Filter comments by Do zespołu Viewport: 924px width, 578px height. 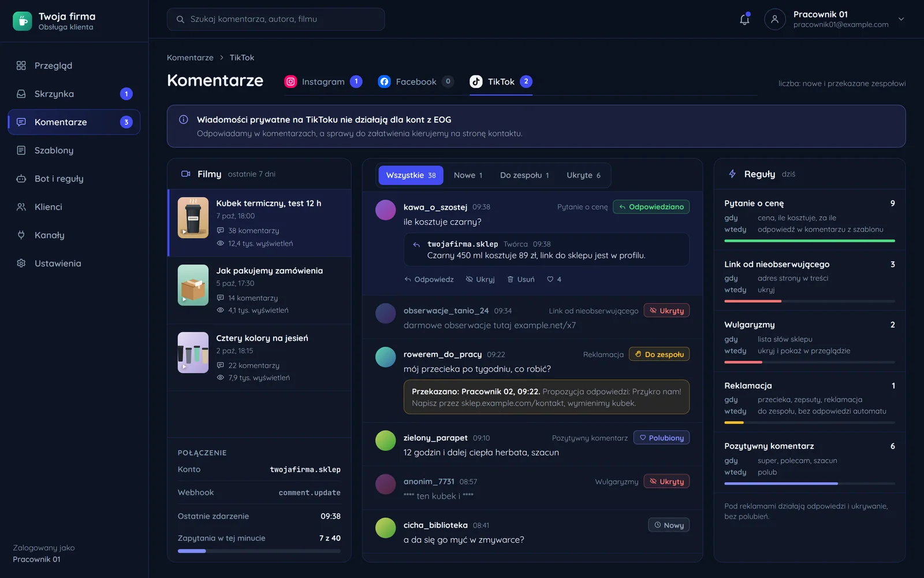[x=524, y=175]
